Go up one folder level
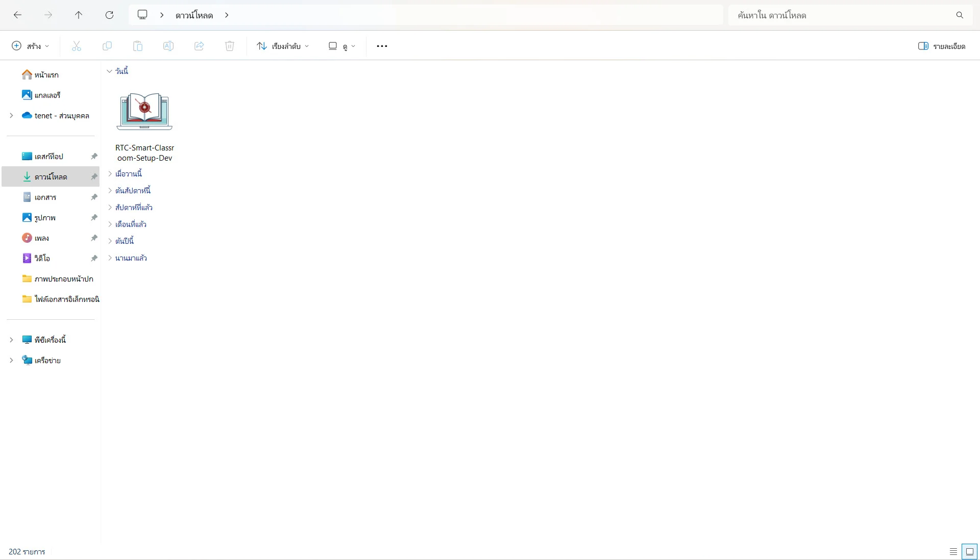The image size is (980, 560). tap(79, 15)
